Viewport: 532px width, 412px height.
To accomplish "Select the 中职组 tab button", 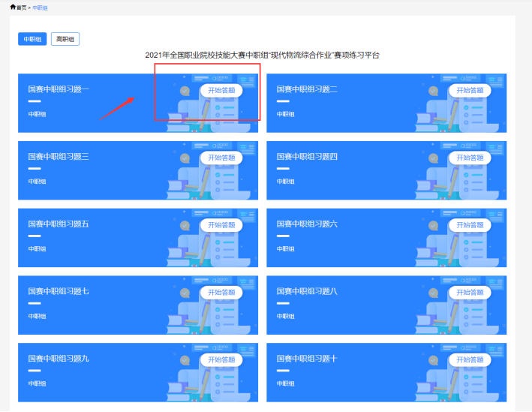I will click(x=32, y=39).
